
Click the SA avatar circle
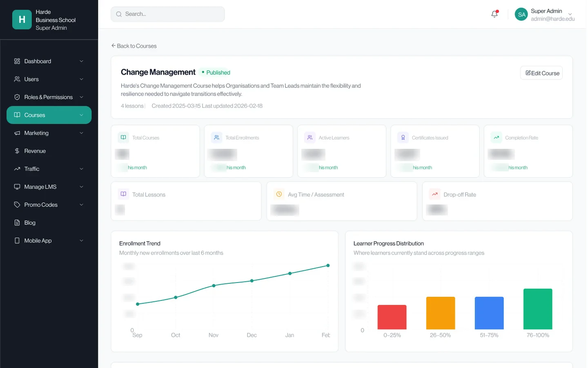(521, 14)
